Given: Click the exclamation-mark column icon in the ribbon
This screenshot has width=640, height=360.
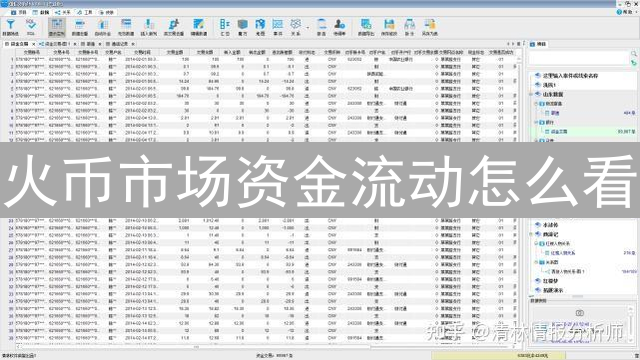Looking at the screenshot, I should coord(149,27).
